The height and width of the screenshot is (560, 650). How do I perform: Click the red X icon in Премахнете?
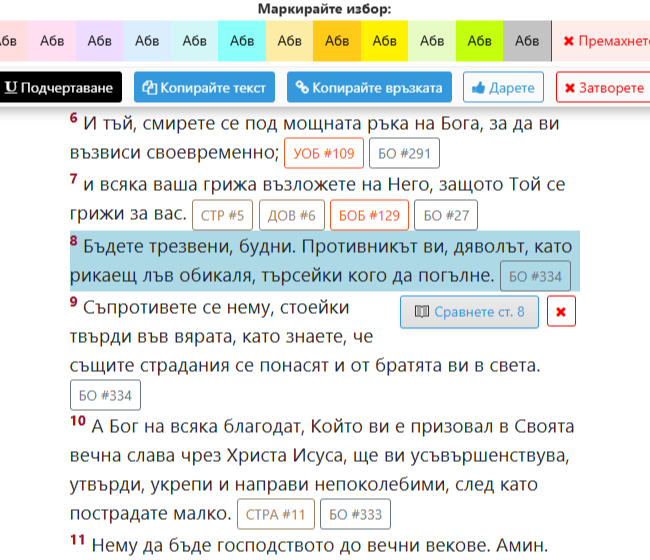pos(569,41)
